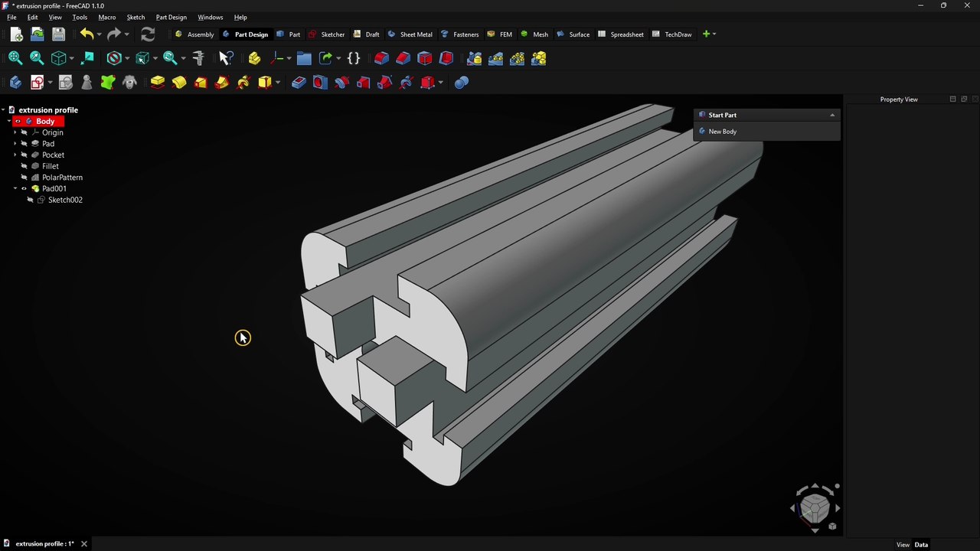This screenshot has width=980, height=551.
Task: Open the Sheet Metal workbench tab
Action: tap(410, 34)
